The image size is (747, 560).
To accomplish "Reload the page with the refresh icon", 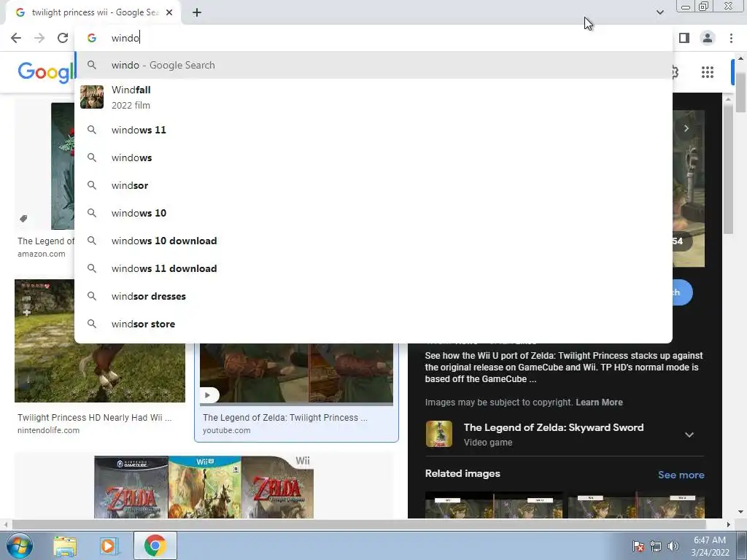I will click(63, 38).
